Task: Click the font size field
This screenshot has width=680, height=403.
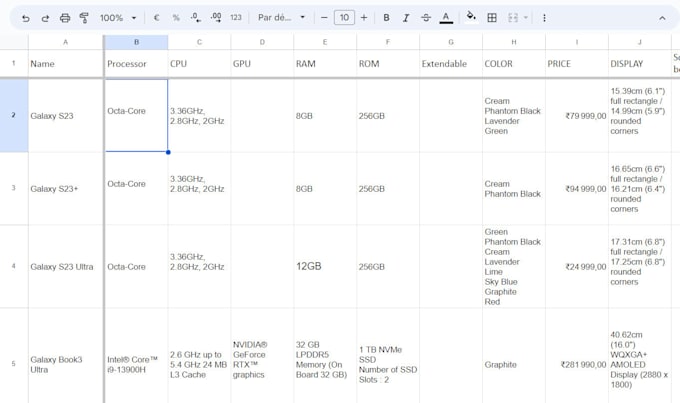Action: (344, 18)
